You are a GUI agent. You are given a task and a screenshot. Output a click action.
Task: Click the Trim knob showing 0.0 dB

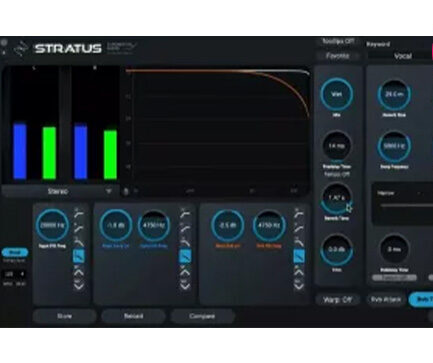pos(337,249)
